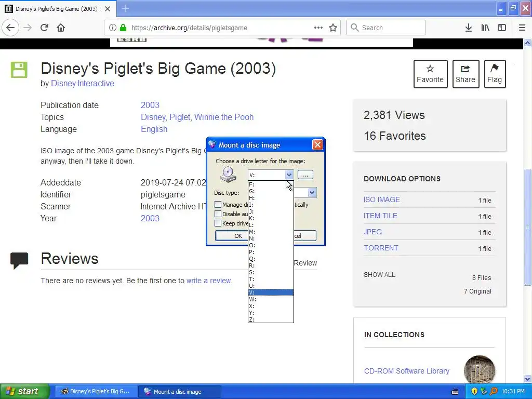Collapse the drive letter combo box arrow
This screenshot has width=532, height=399.
[x=289, y=175]
